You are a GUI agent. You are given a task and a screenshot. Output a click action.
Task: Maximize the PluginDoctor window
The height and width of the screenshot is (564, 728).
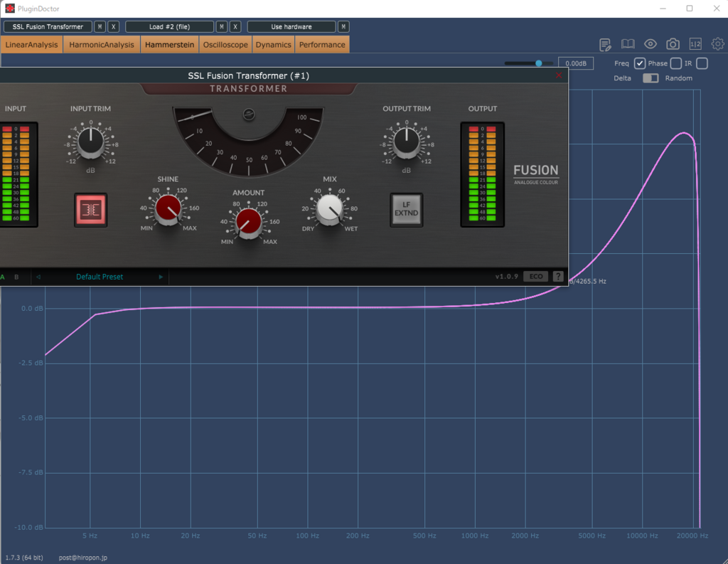tap(690, 9)
